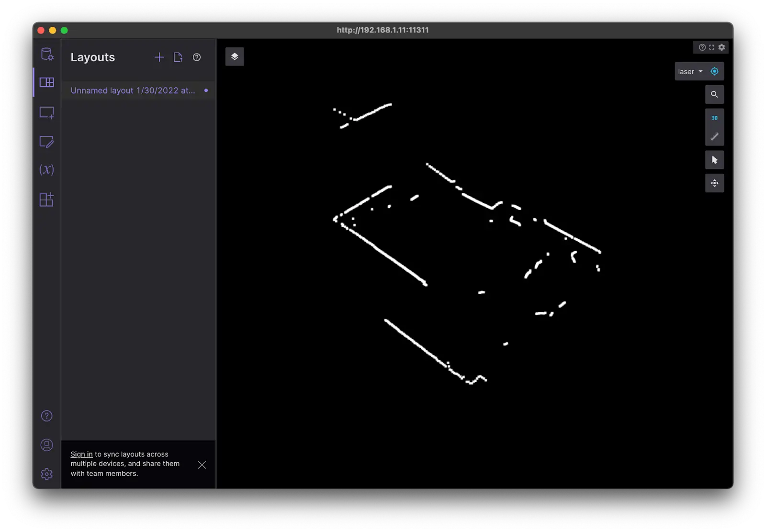The image size is (766, 532).
Task: Toggle the follow mode target icon
Action: click(x=714, y=71)
